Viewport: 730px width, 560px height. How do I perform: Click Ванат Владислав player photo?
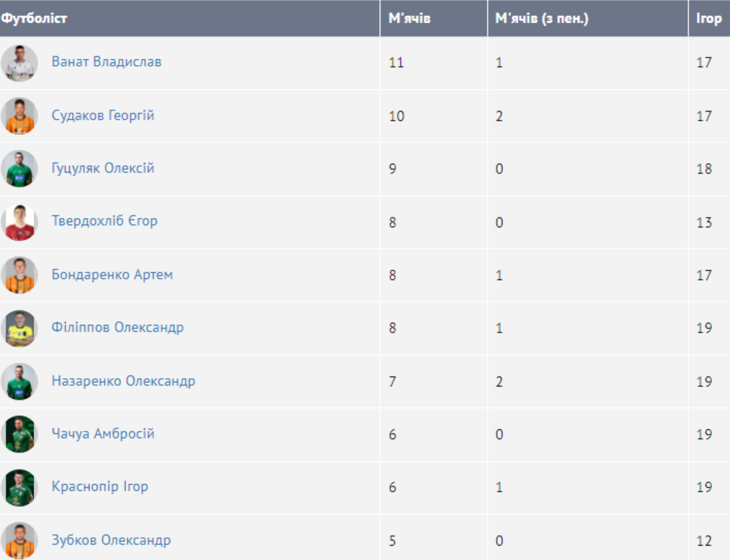pyautogui.click(x=19, y=63)
